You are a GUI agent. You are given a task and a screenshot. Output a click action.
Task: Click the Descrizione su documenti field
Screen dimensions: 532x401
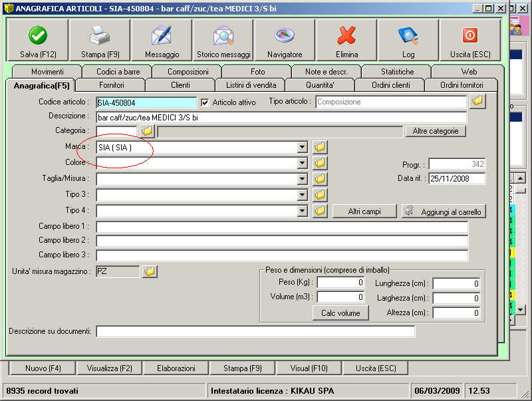click(x=255, y=331)
